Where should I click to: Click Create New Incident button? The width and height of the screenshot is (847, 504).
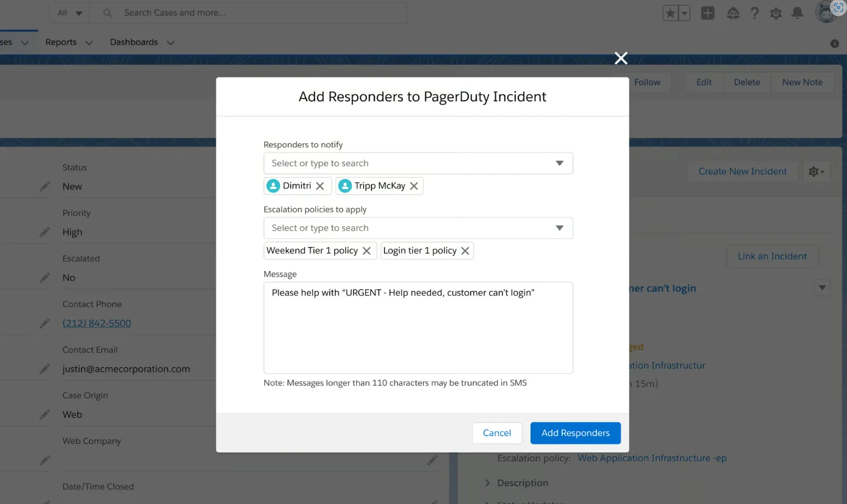742,171
